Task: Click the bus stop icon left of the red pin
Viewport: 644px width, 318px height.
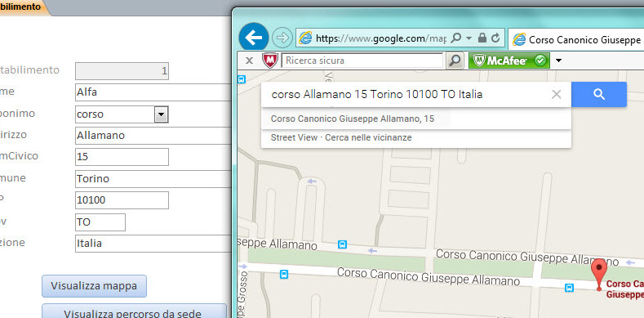Action: coord(569,288)
